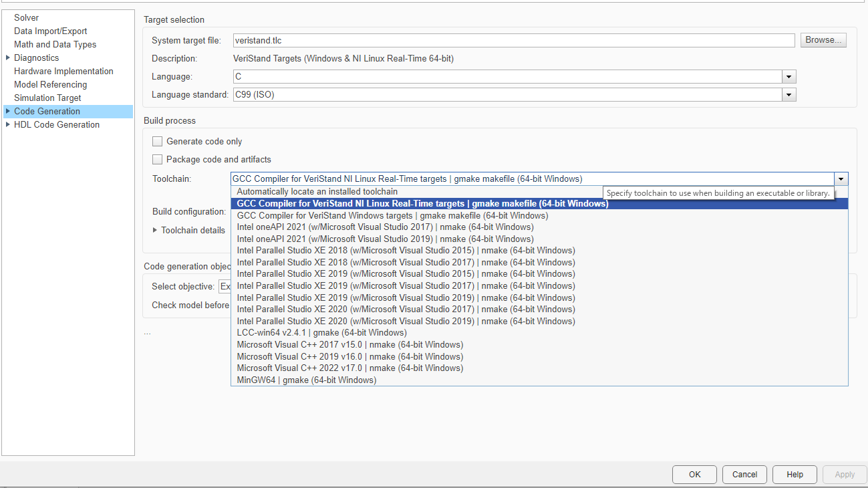The width and height of the screenshot is (868, 488).
Task: Open the Solver settings pane
Action: 26,17
